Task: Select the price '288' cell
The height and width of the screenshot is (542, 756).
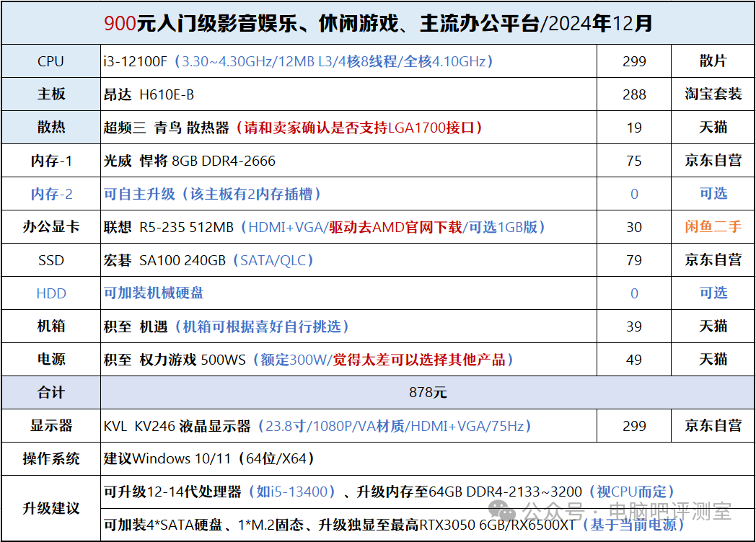Action: pos(634,94)
